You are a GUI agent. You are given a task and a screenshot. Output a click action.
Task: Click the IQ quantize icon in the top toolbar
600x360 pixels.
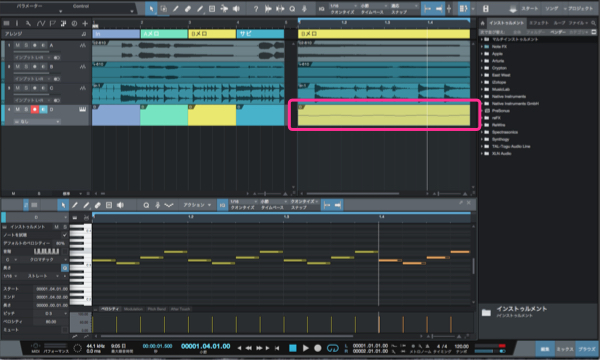coord(321,8)
